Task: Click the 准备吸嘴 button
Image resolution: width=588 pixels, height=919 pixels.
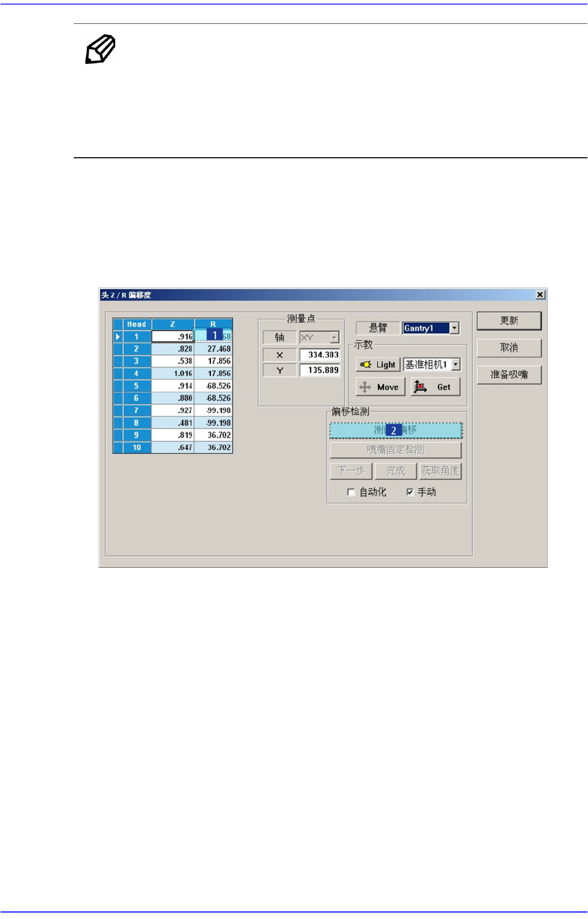Action: (x=509, y=375)
